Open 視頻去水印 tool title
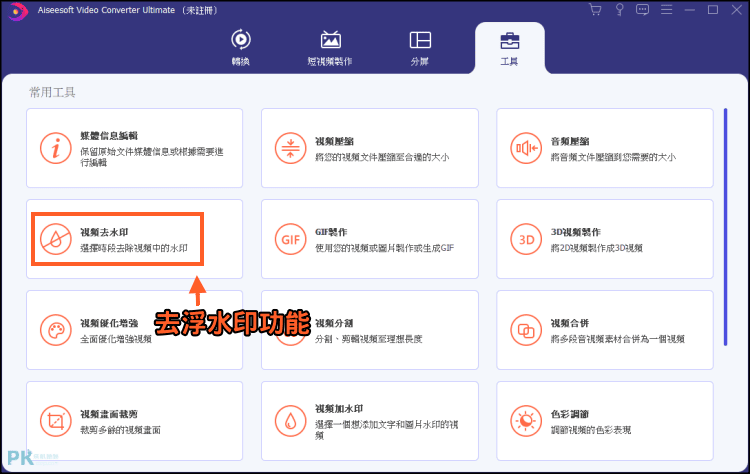Image resolution: width=750 pixels, height=474 pixels. [x=104, y=232]
